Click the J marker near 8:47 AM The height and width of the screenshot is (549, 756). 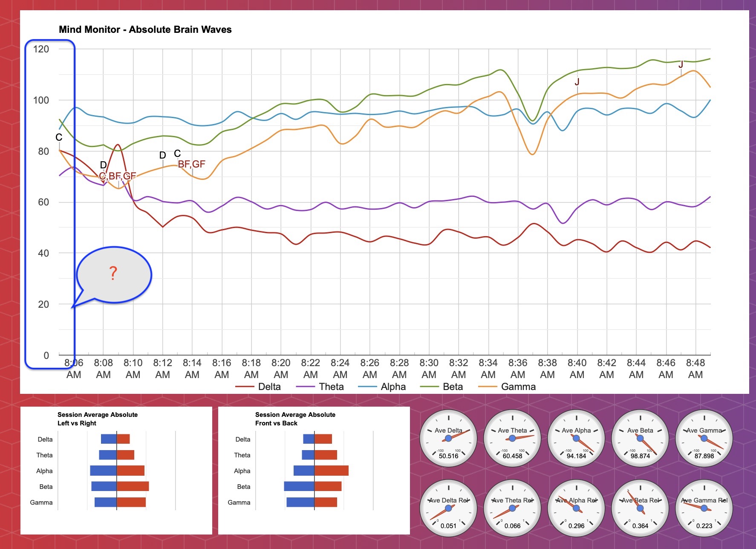(681, 64)
